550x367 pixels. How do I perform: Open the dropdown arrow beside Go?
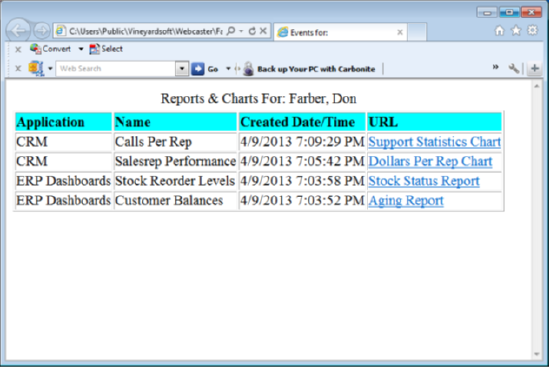[x=228, y=68]
